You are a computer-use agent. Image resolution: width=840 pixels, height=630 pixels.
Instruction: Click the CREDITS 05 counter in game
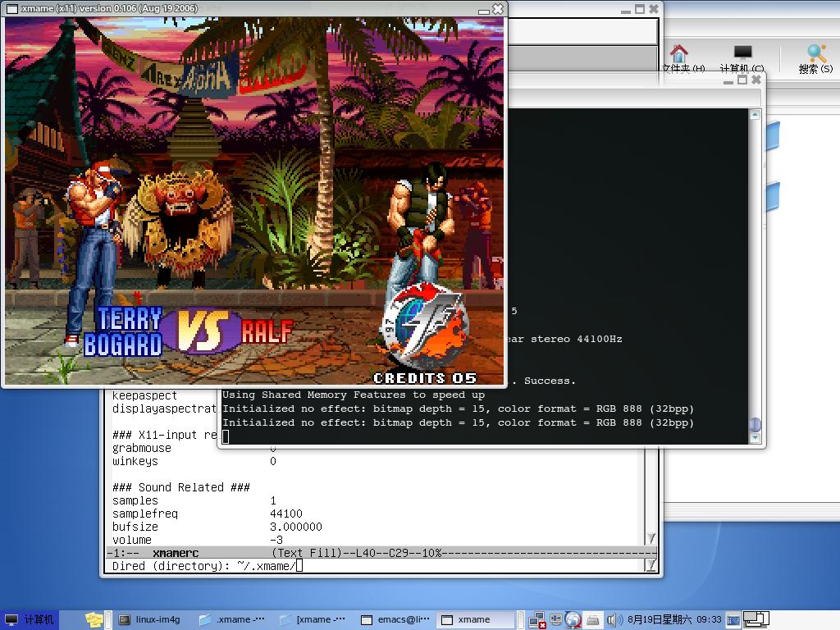pos(425,378)
